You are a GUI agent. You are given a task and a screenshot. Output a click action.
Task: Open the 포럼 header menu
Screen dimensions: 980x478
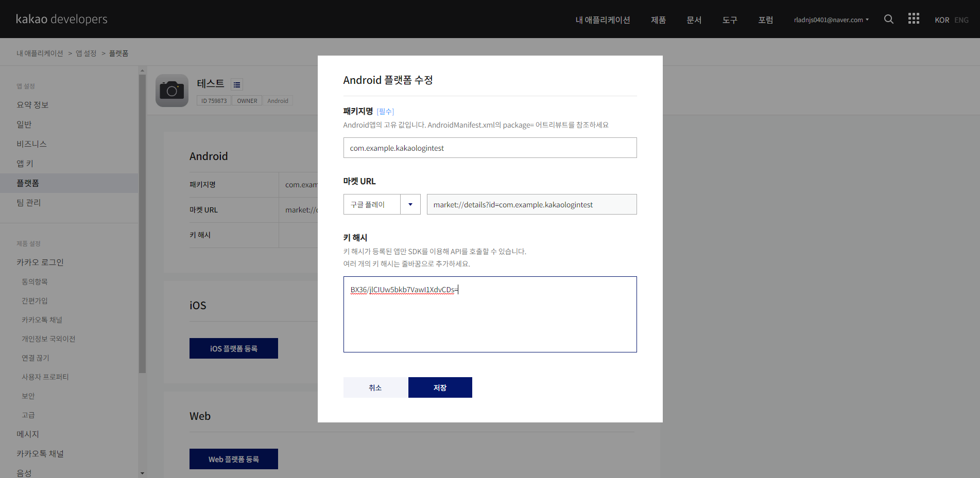click(765, 20)
